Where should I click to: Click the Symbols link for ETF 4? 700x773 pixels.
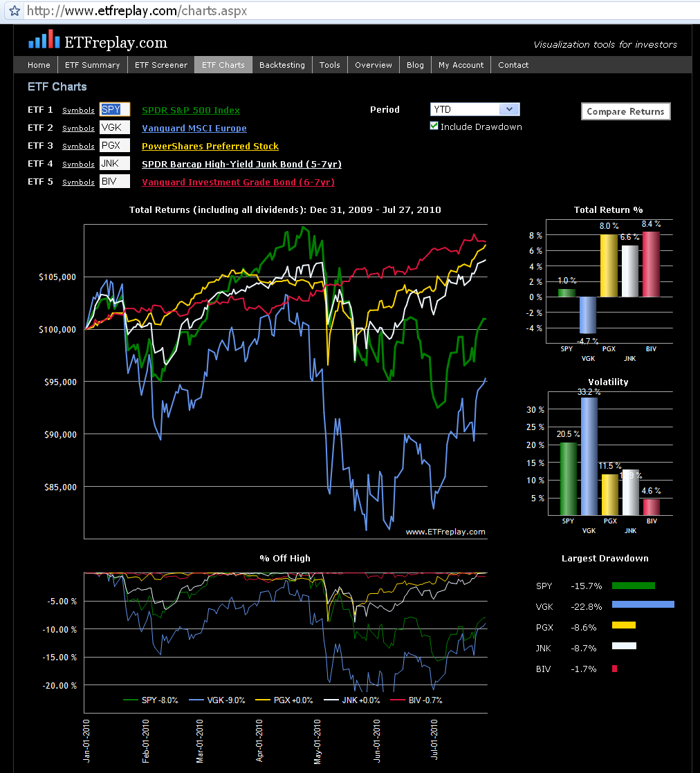(x=78, y=164)
